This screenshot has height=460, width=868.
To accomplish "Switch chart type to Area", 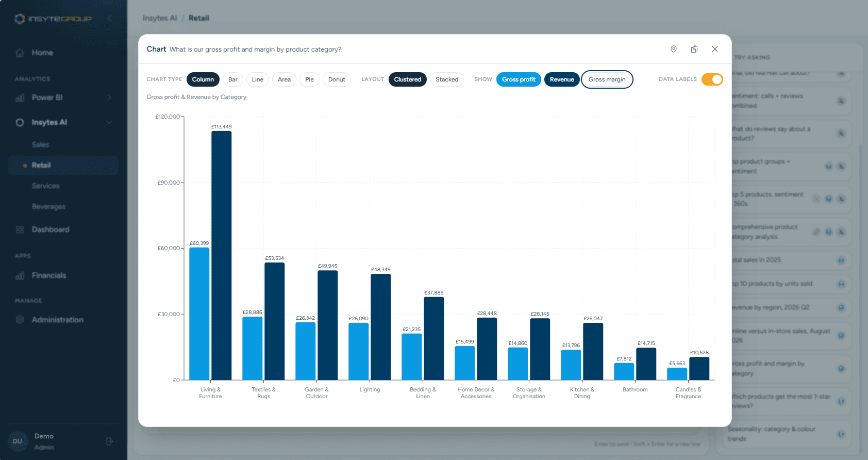I will 284,79.
